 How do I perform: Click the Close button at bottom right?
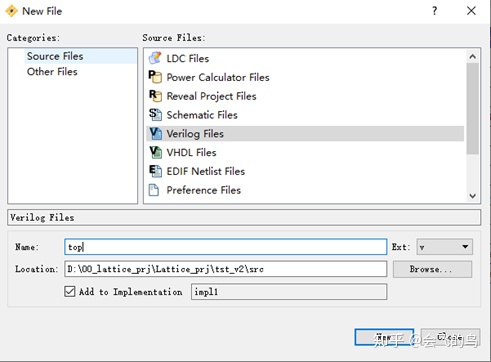pyautogui.click(x=450, y=337)
